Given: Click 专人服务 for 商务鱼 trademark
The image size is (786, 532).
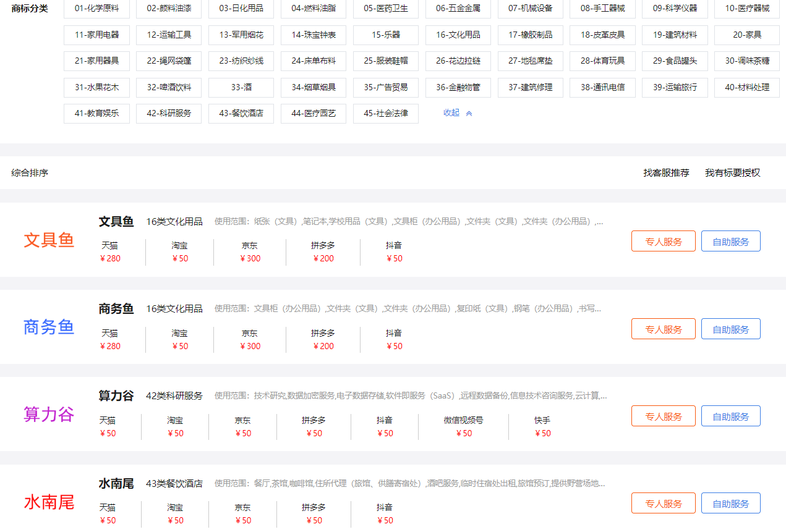Looking at the screenshot, I should point(663,329).
